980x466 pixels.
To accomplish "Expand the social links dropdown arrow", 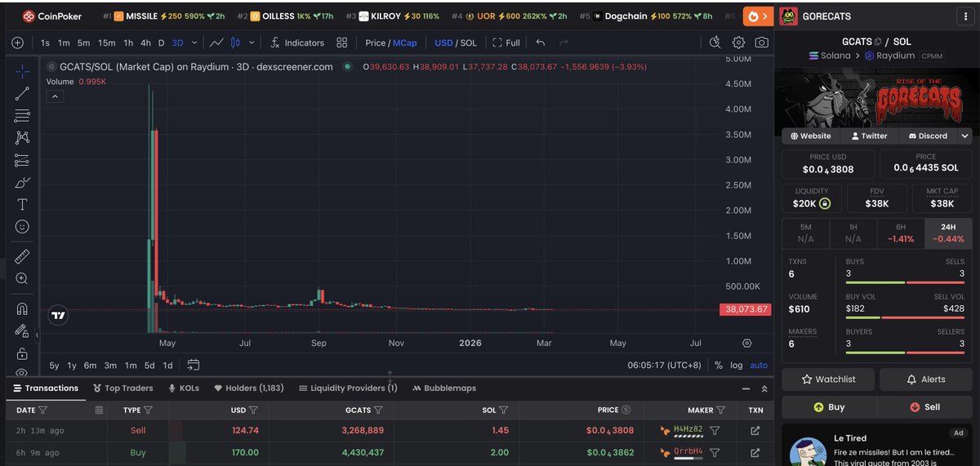I will click(964, 136).
